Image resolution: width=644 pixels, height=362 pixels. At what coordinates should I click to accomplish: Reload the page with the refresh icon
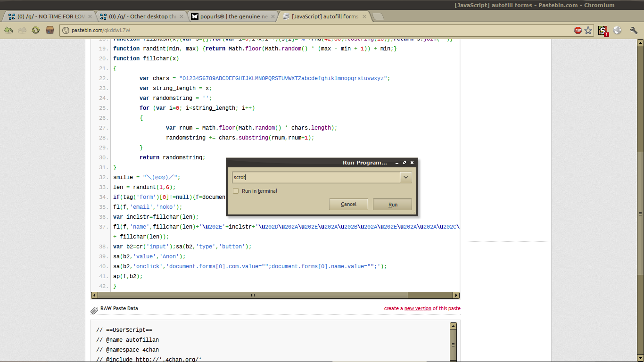(36, 30)
